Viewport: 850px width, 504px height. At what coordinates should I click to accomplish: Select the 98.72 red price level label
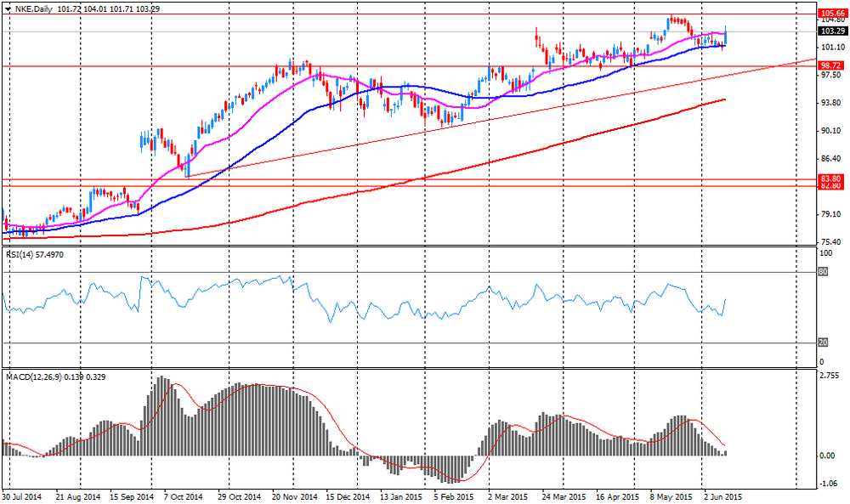pyautogui.click(x=831, y=65)
